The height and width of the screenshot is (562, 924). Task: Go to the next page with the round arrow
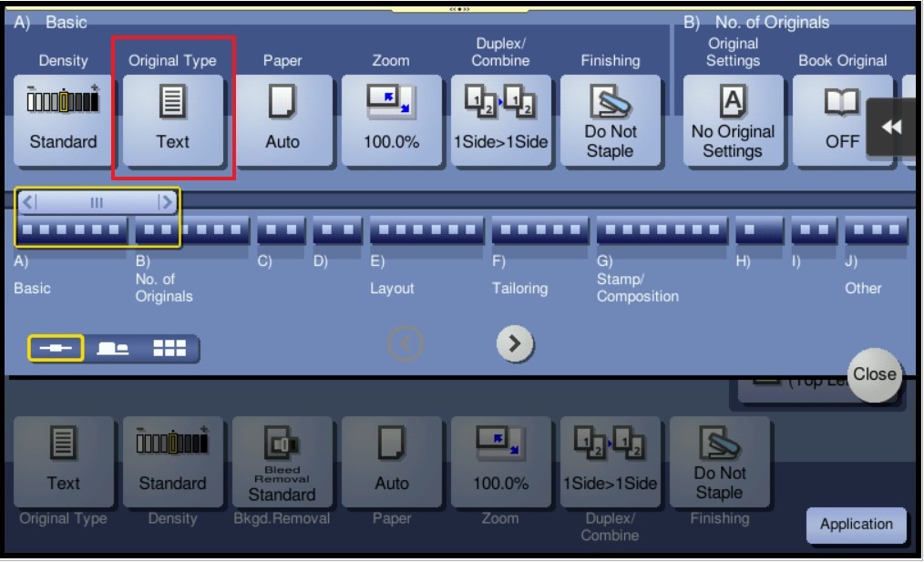[x=515, y=343]
